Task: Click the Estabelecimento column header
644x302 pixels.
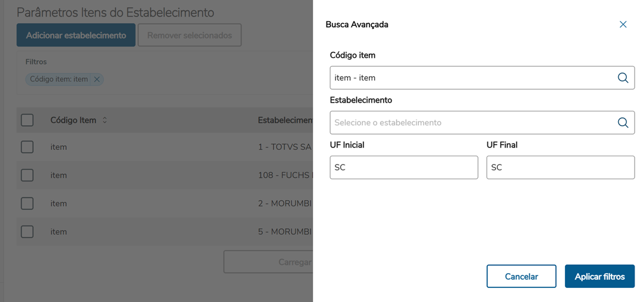Action: pyautogui.click(x=285, y=120)
